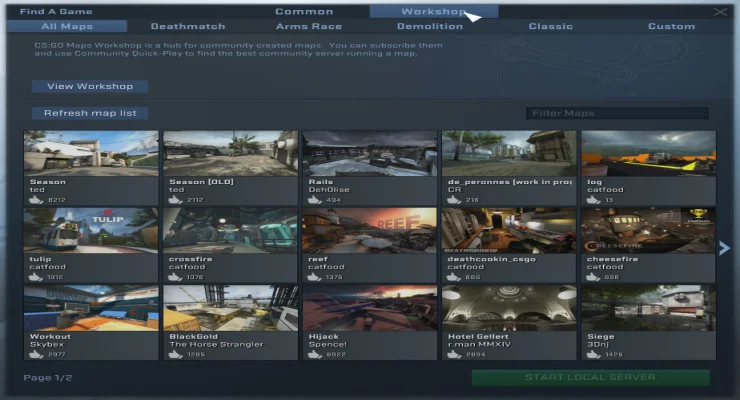Click the thumbs-up icon on tulip map
Screen dimensions: 740x400
(36, 277)
